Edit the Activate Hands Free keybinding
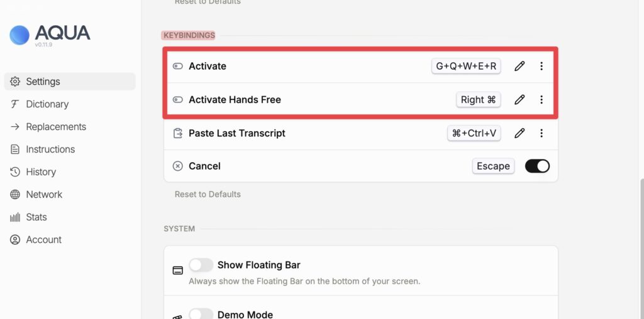Viewport: 644px width, 319px height. click(519, 99)
